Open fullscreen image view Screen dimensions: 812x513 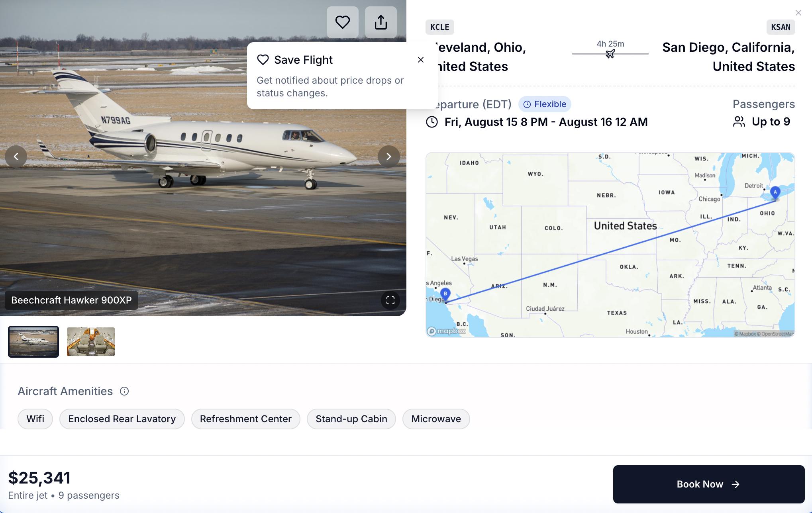click(x=390, y=300)
